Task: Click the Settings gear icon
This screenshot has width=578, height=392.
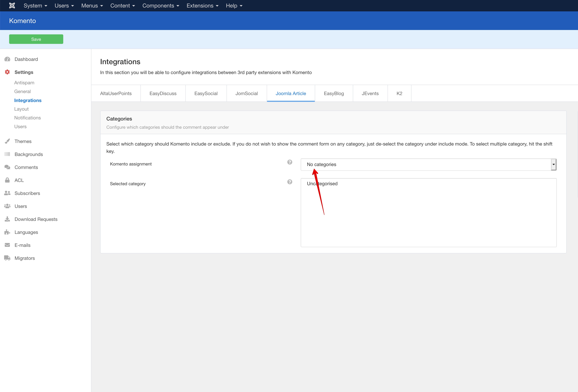Action: tap(7, 72)
